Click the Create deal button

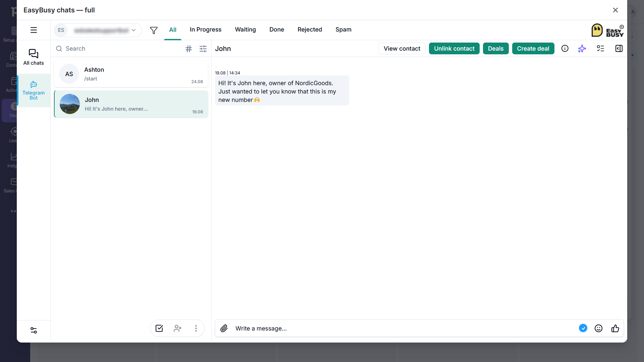[533, 49]
